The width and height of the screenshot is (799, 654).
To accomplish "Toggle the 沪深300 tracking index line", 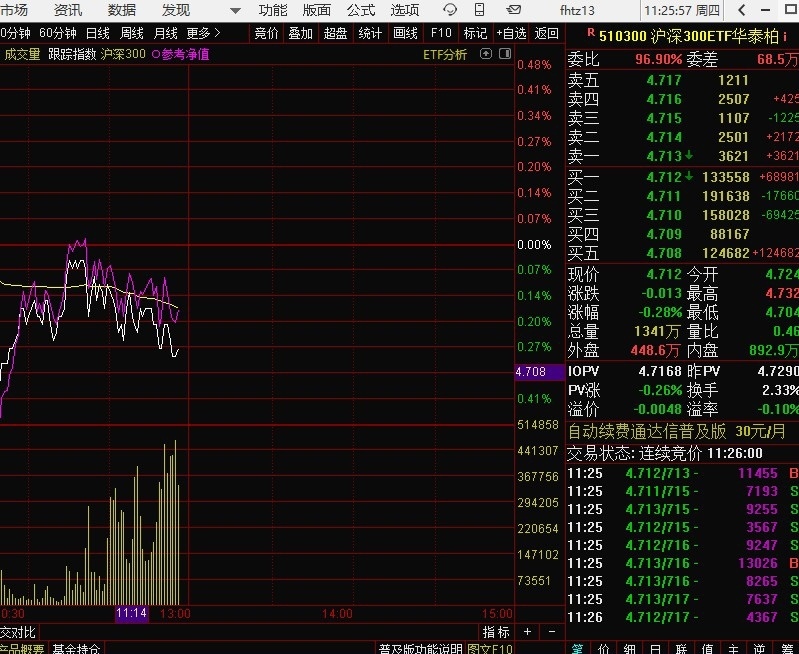I will pyautogui.click(x=123, y=54).
